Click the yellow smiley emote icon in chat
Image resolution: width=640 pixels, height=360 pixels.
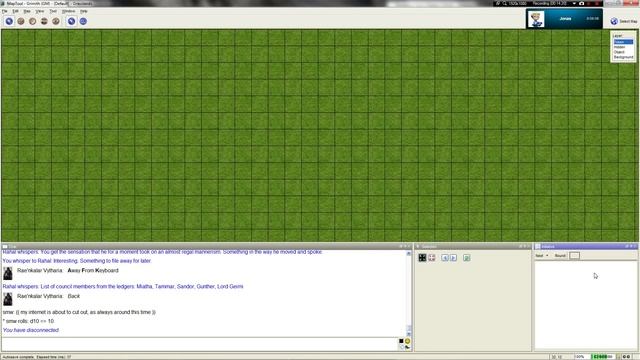[407, 341]
